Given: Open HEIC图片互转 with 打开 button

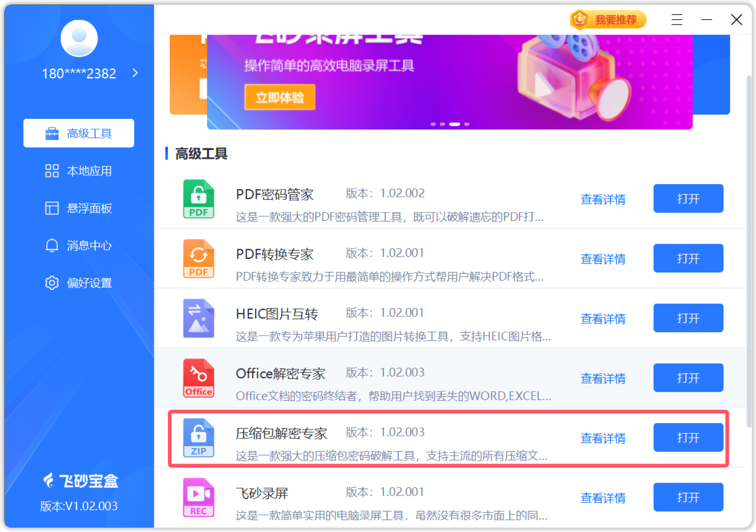Looking at the screenshot, I should point(688,318).
